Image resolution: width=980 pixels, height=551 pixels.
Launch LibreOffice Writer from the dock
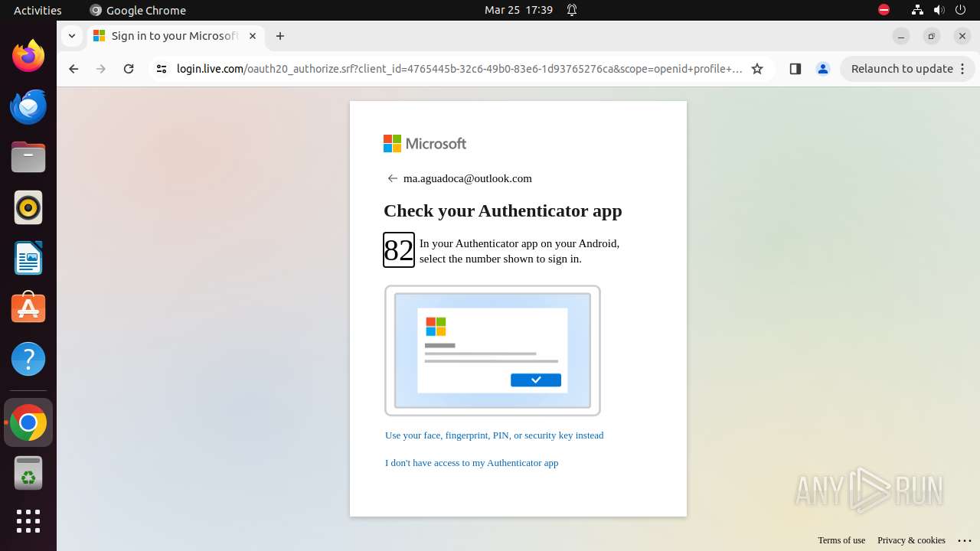pyautogui.click(x=28, y=258)
